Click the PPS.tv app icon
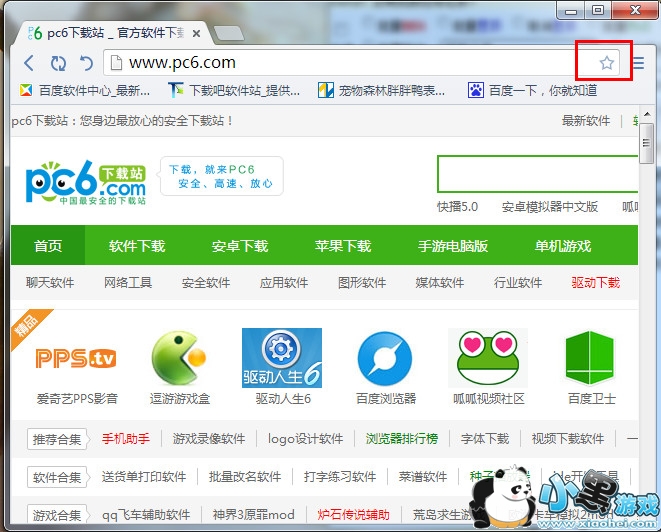The width and height of the screenshot is (661, 532). (76, 358)
